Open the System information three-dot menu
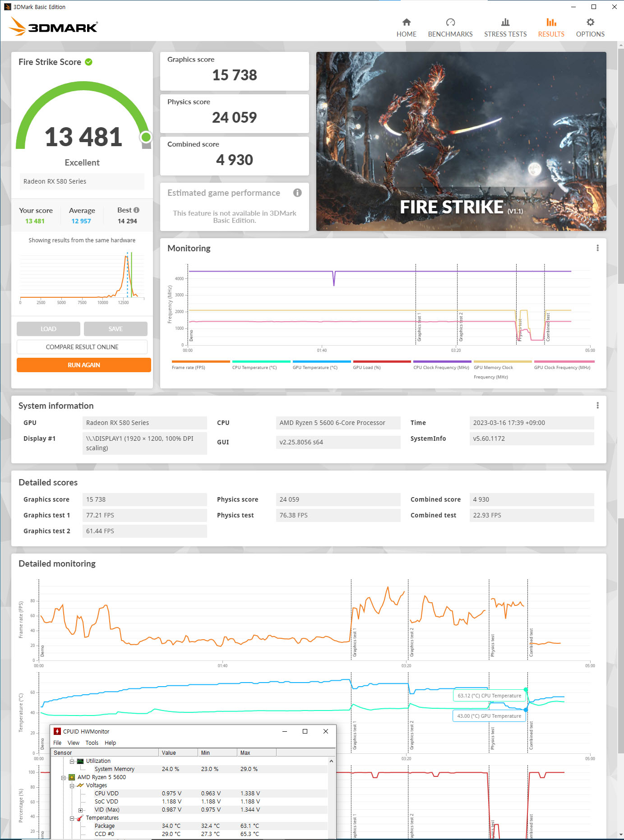624x840 pixels. 597,406
